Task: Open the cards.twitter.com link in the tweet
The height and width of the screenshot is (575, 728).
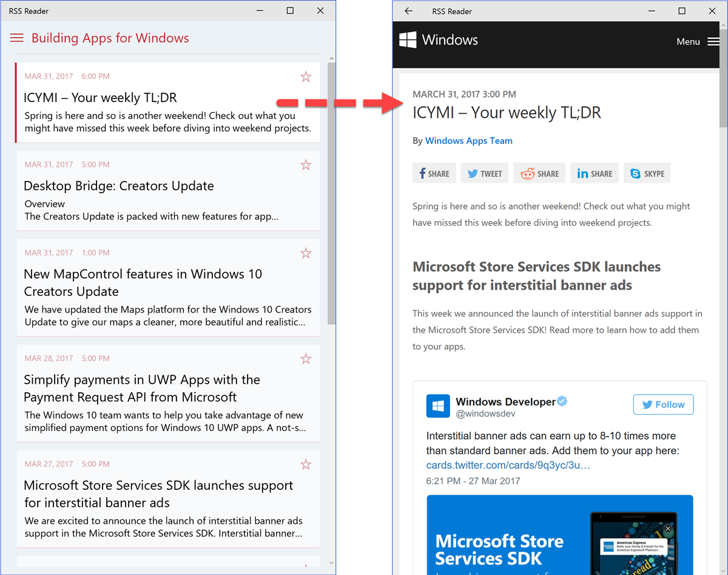Action: point(508,466)
